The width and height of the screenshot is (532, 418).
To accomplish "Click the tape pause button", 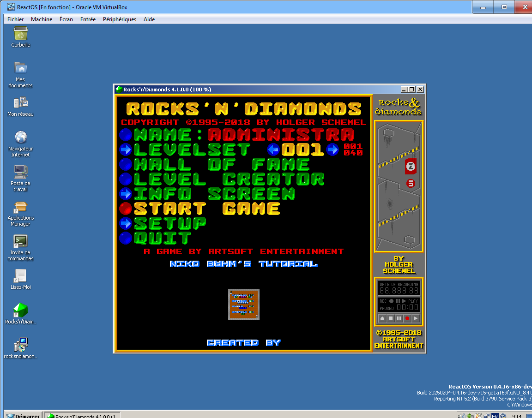I will (399, 318).
